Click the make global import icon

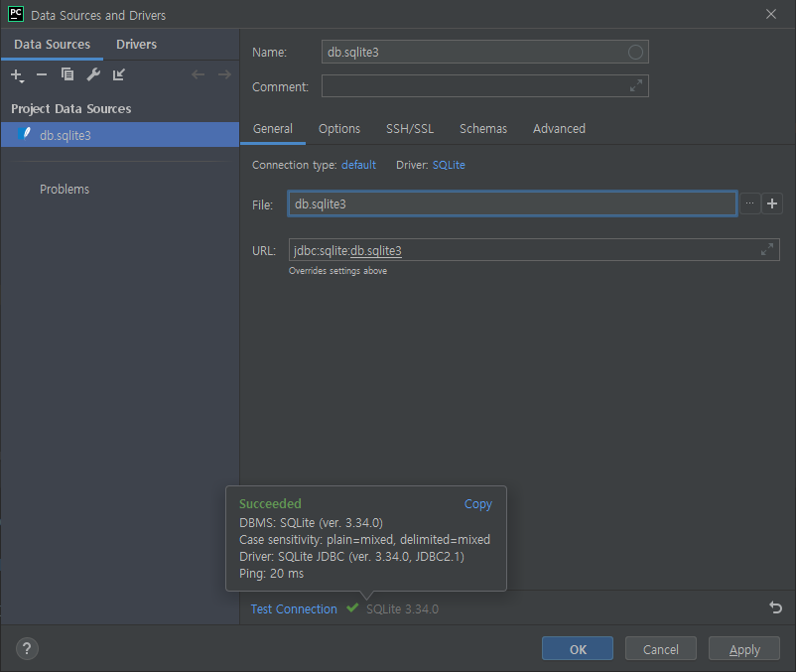(x=119, y=74)
